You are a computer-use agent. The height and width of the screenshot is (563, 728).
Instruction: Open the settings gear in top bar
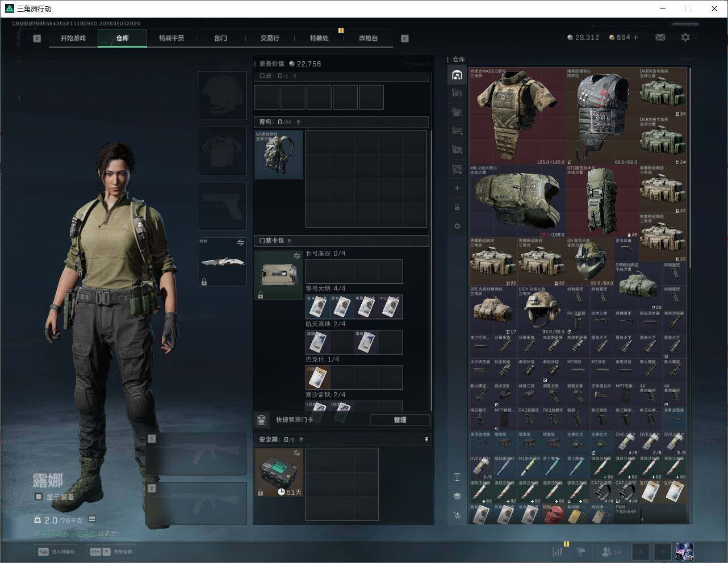coord(685,37)
